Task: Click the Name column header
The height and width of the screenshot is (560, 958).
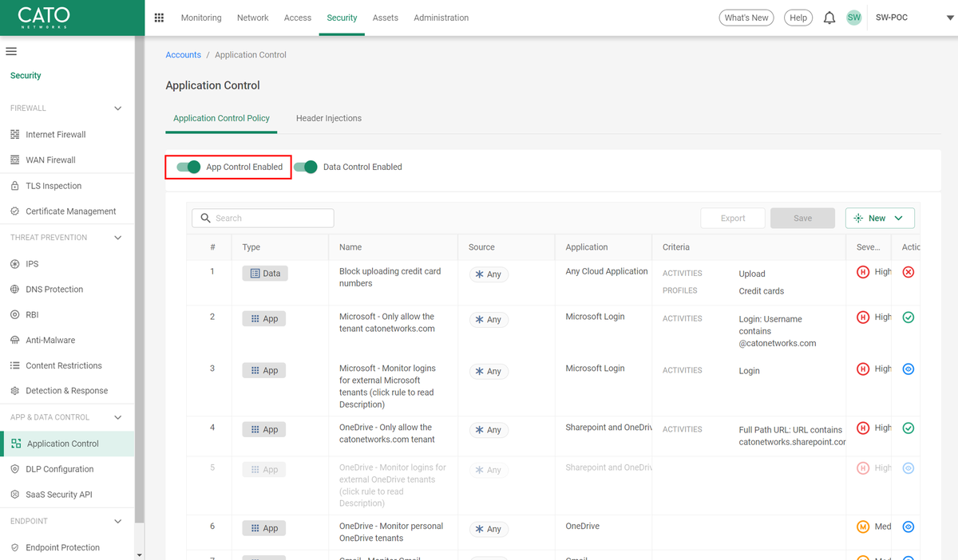Action: click(350, 247)
